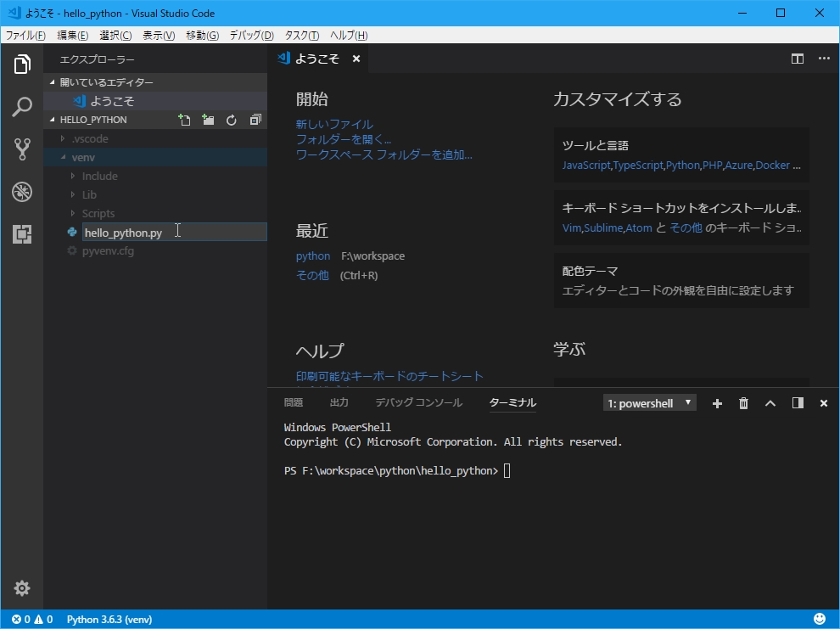Click the hello_python.py filename input box
This screenshot has height=629, width=840.
point(174,232)
